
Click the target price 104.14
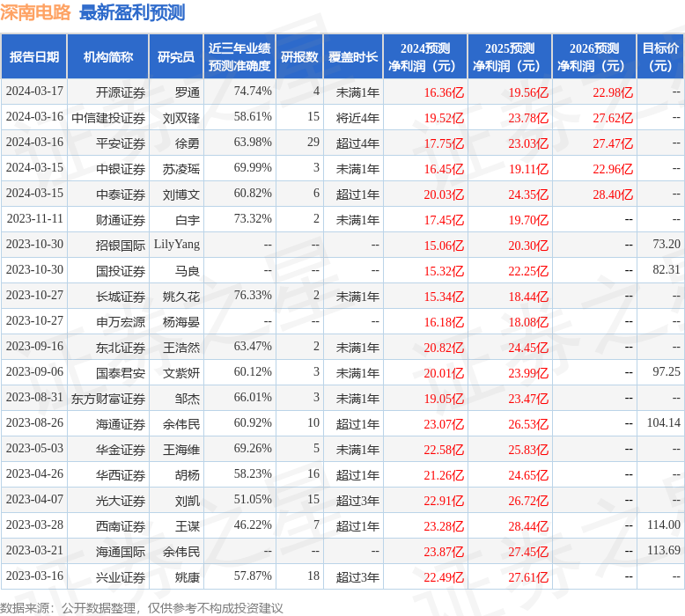(664, 422)
